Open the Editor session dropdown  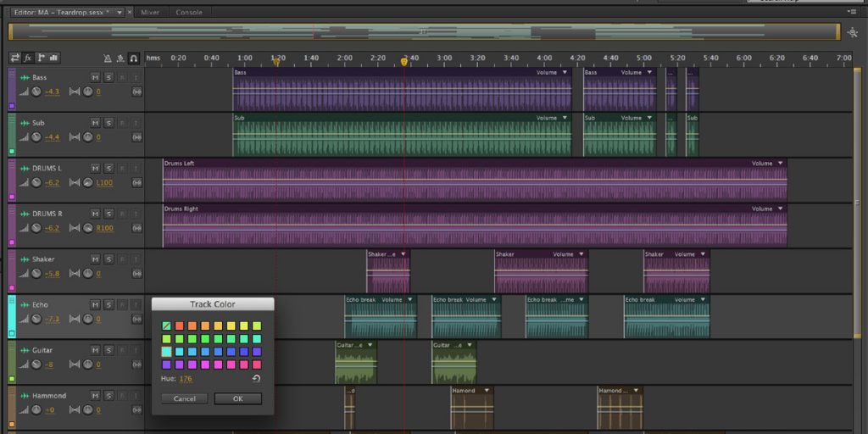point(120,13)
